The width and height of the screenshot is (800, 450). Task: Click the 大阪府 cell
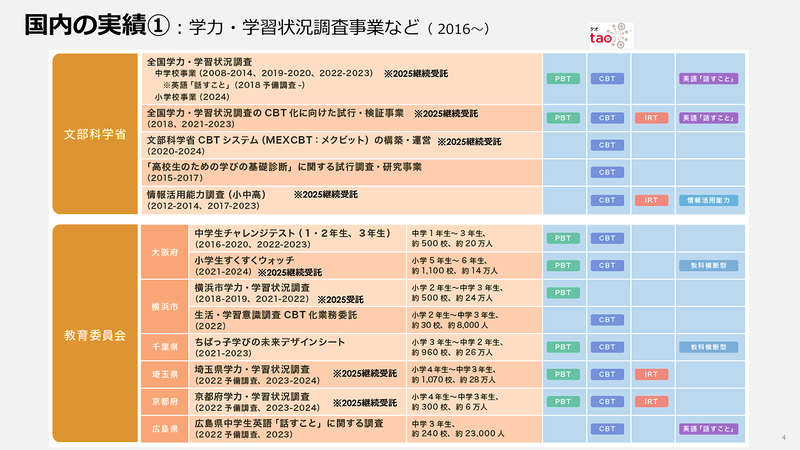tap(165, 252)
